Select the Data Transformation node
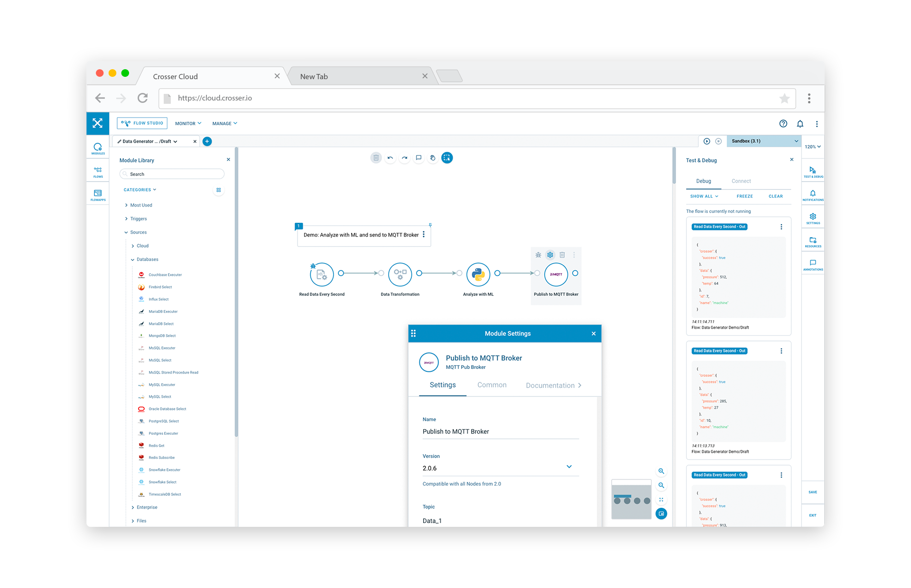The image size is (911, 588). (x=400, y=274)
